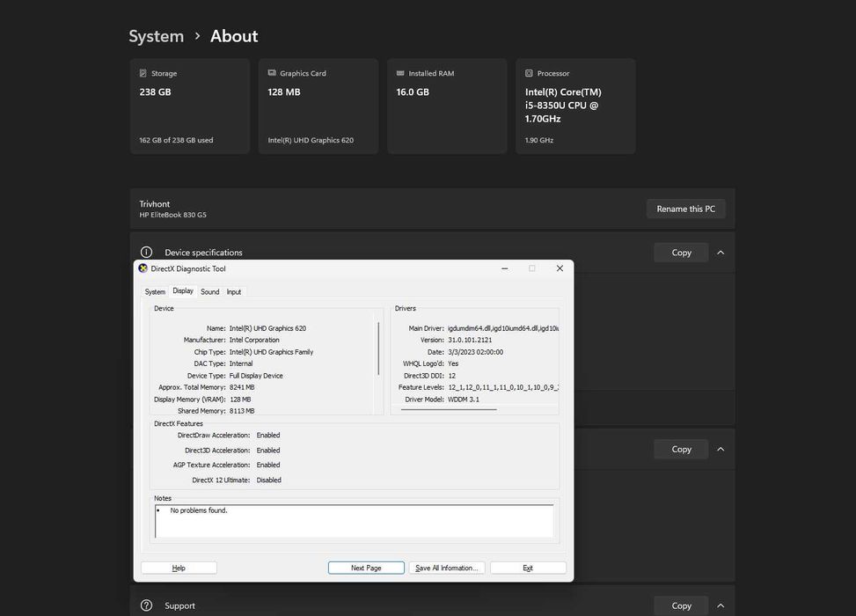Go back to System in breadcrumb
Image resolution: width=856 pixels, height=616 pixels.
pos(156,37)
